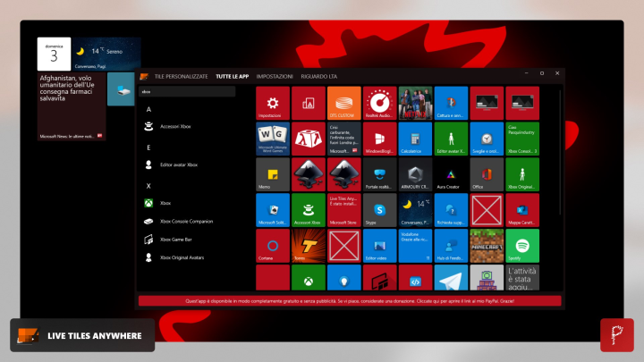This screenshot has height=362, width=644.
Task: Open Microsoft Ultimate Word Games tile
Action: (x=273, y=139)
